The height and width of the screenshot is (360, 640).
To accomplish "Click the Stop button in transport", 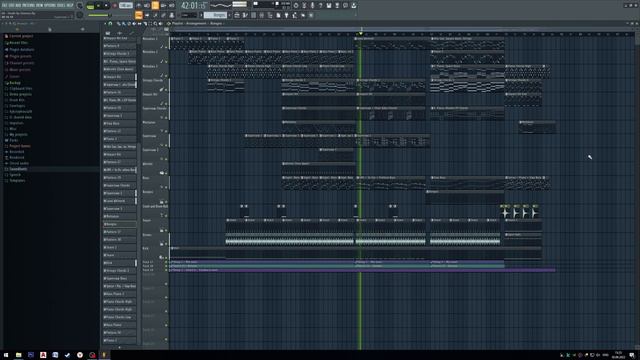I will click(x=107, y=5).
